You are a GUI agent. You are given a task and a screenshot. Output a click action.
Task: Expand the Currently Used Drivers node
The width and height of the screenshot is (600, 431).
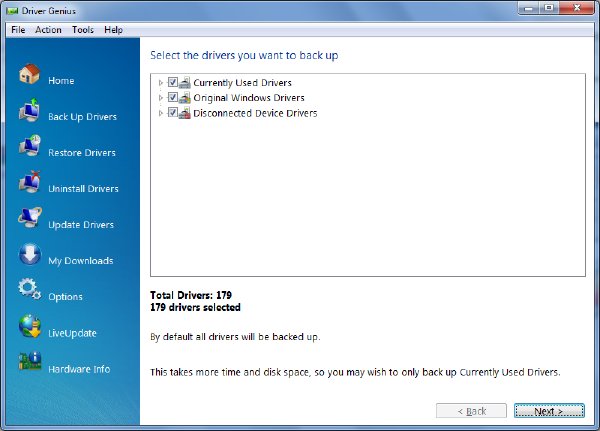point(161,83)
